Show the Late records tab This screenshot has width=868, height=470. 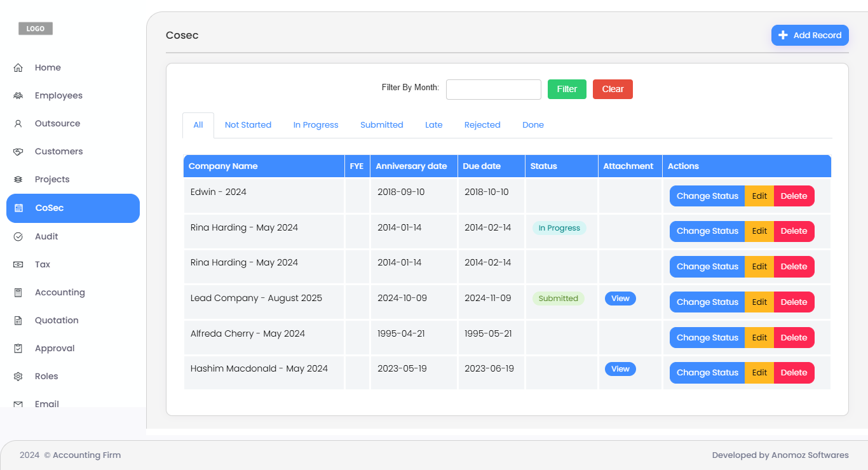tap(433, 125)
